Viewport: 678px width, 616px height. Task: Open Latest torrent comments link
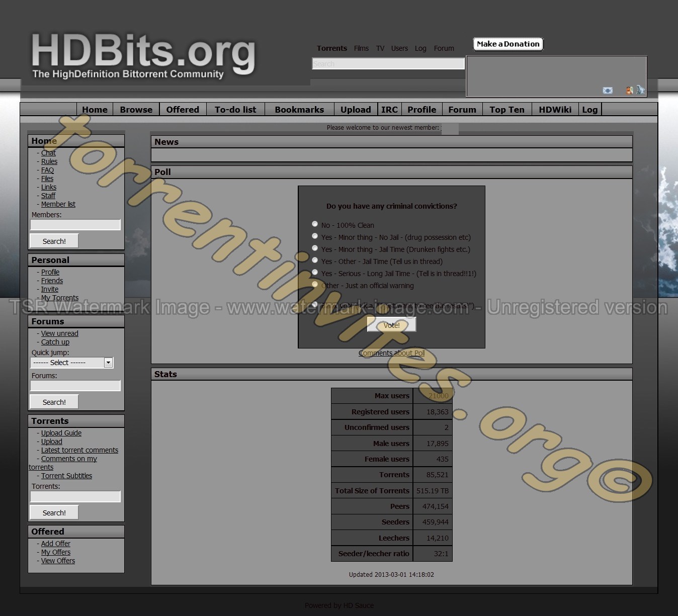79,450
